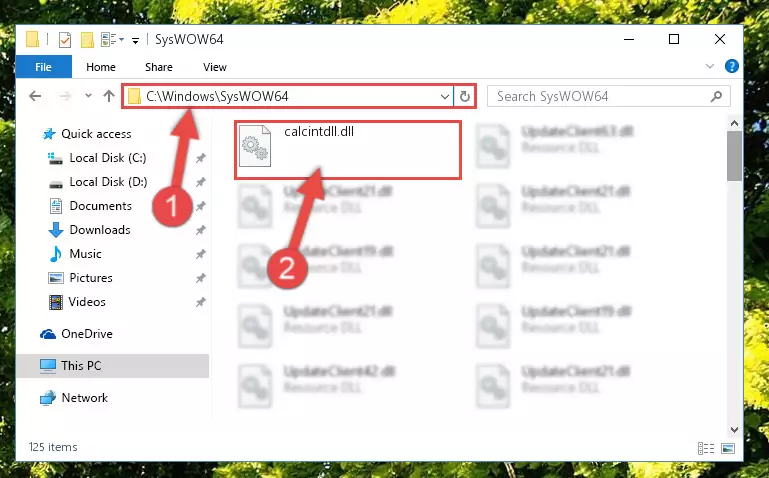This screenshot has width=769, height=478.
Task: Open the recent locations dropdown
Action: (88, 96)
